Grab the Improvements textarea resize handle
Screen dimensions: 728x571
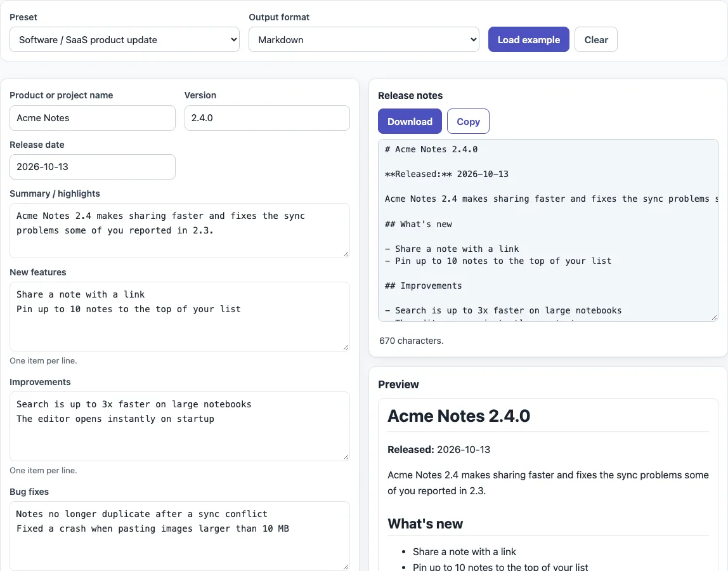coord(346,457)
